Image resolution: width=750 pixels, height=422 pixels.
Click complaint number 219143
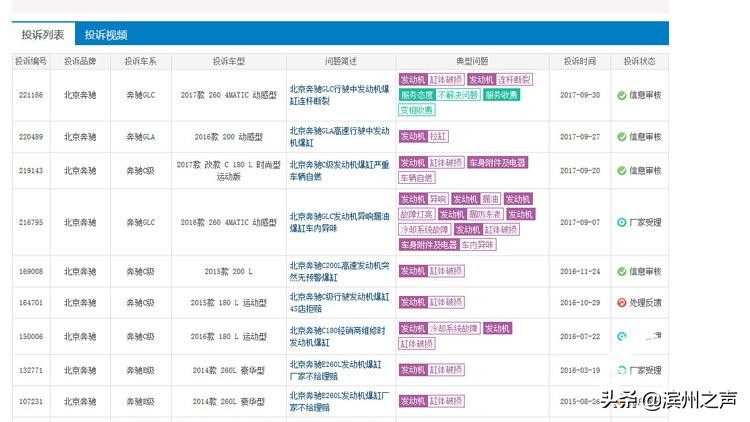[x=31, y=170]
